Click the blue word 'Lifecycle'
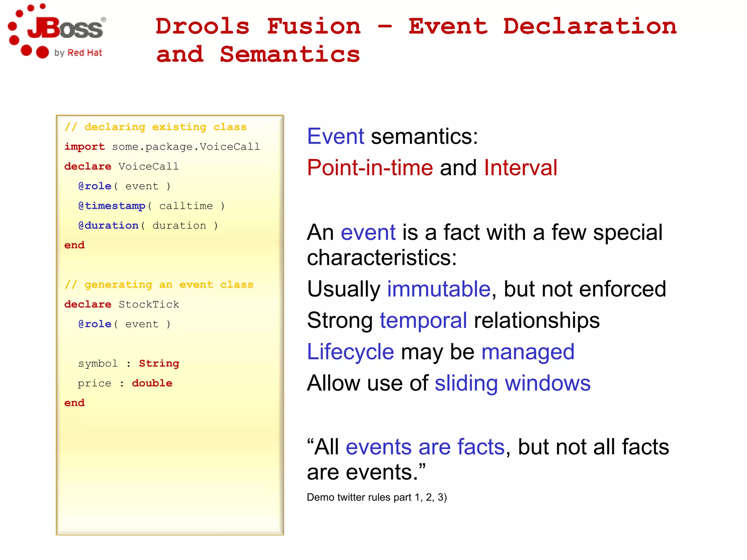This screenshot has height=560, width=747. tap(350, 352)
